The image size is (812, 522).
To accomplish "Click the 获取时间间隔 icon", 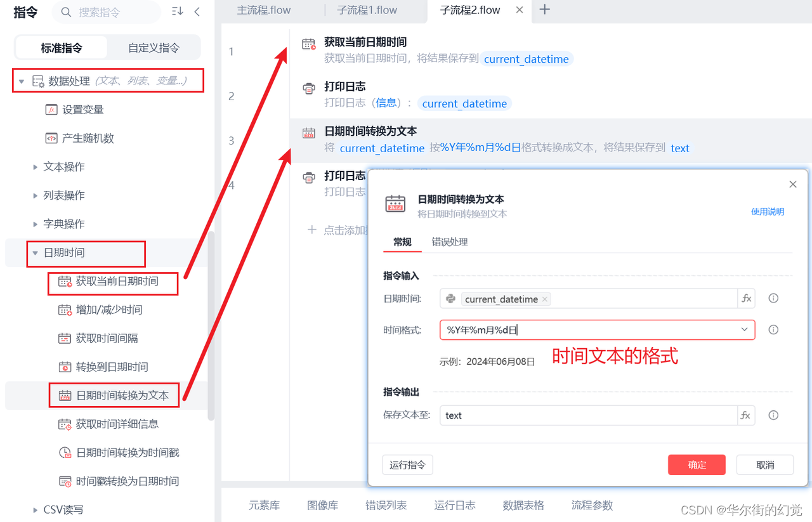I will [x=65, y=339].
